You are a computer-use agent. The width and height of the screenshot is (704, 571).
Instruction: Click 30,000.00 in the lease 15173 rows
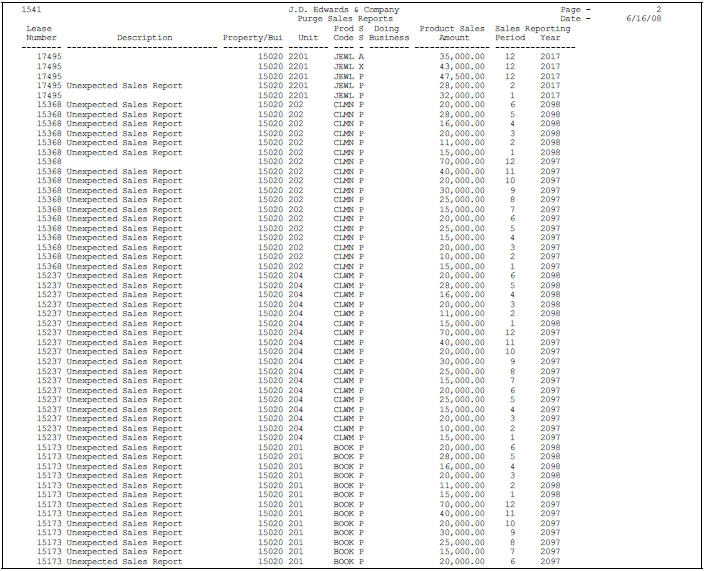coord(462,533)
